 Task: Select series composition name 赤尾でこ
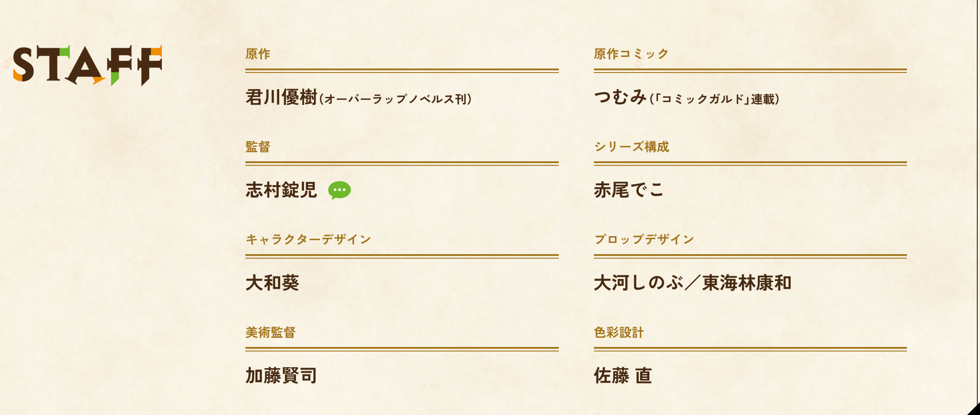pos(629,190)
